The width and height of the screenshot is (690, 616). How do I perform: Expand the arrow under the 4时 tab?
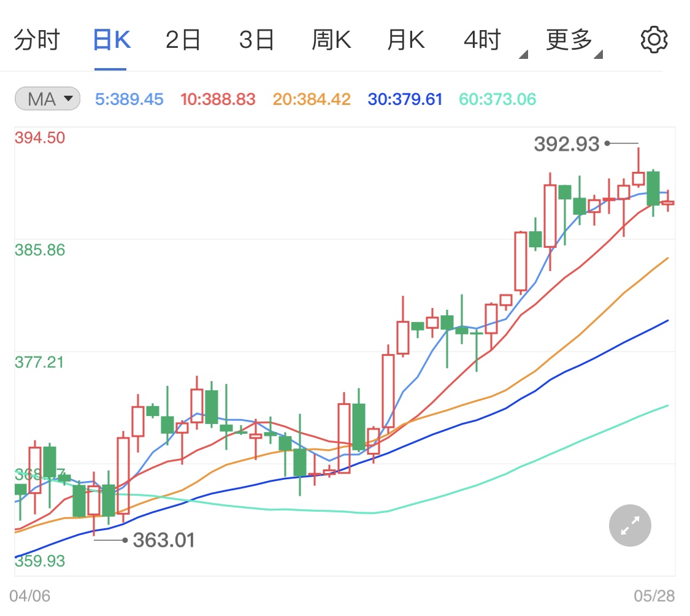click(x=523, y=54)
